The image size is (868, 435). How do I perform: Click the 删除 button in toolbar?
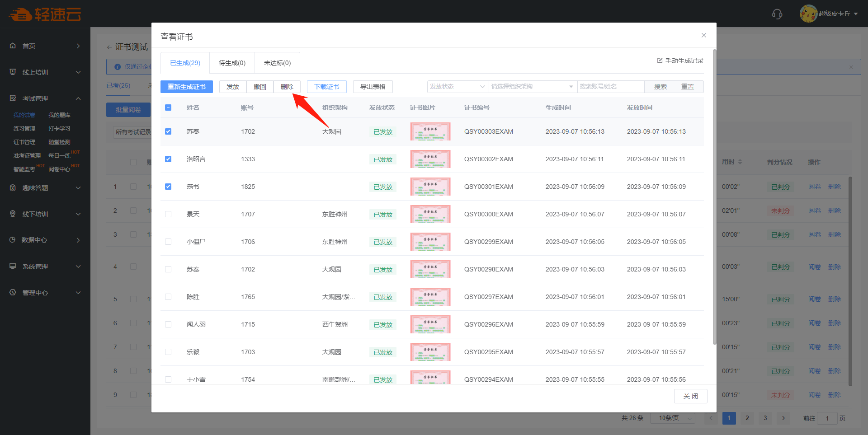pyautogui.click(x=287, y=87)
